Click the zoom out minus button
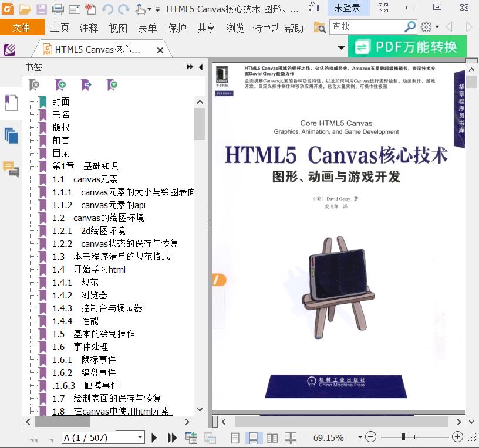 tap(370, 437)
